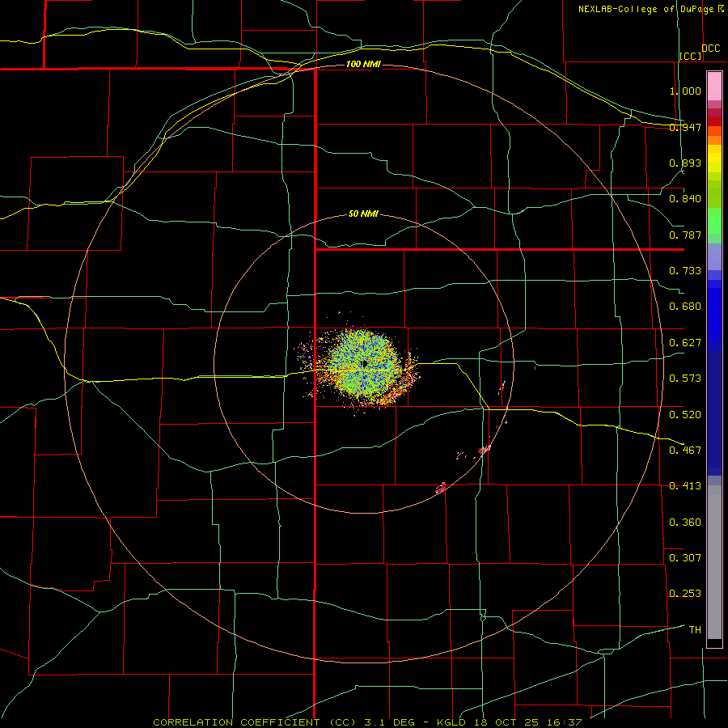The image size is (728, 728).
Task: Select the 0.253 scale label
Action: [x=685, y=594]
